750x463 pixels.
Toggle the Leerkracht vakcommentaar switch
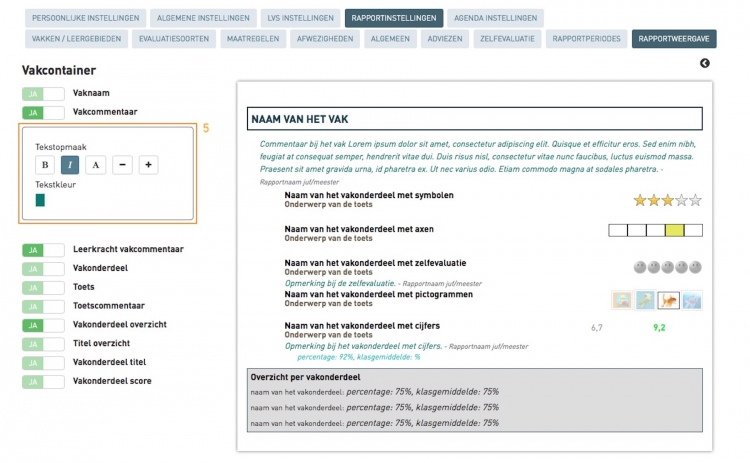pos(43,250)
